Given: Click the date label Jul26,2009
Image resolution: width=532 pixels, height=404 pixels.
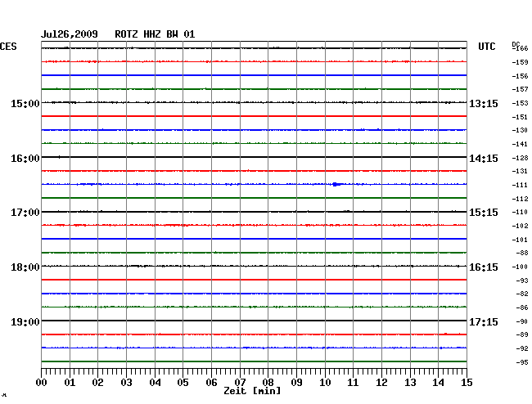Looking at the screenshot, I should (70, 34).
